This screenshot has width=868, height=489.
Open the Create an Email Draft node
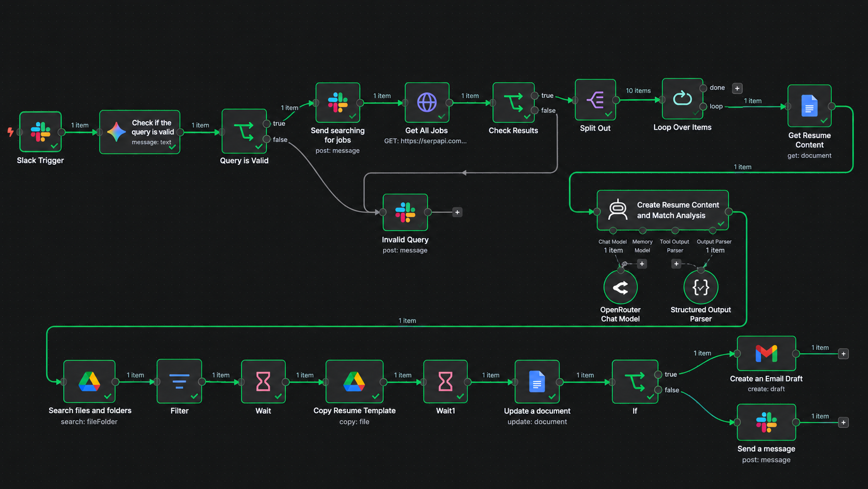click(766, 353)
